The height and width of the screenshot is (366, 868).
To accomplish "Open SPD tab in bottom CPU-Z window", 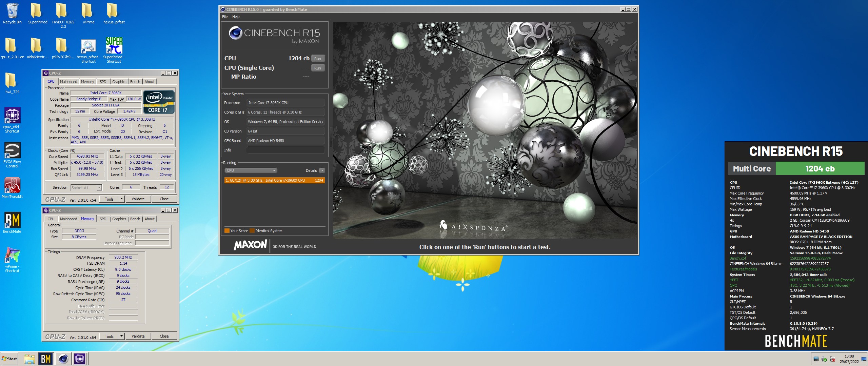I will coord(103,219).
